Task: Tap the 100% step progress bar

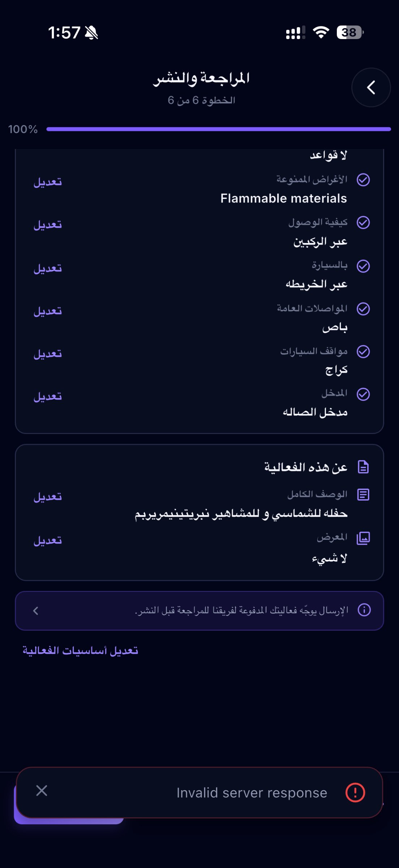Action: [x=219, y=129]
